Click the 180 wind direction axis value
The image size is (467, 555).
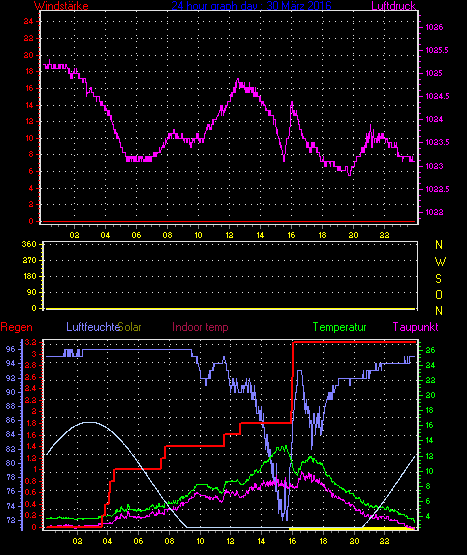pos(30,276)
